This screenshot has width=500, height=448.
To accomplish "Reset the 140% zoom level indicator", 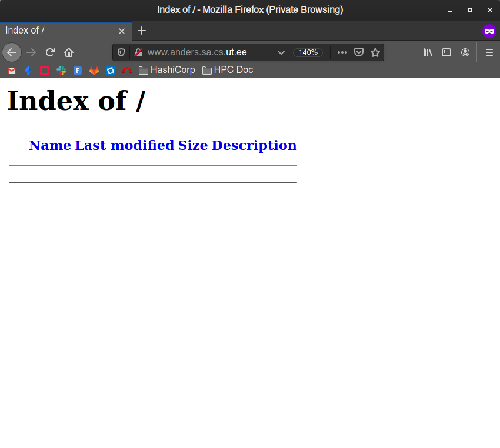I will pos(308,52).
